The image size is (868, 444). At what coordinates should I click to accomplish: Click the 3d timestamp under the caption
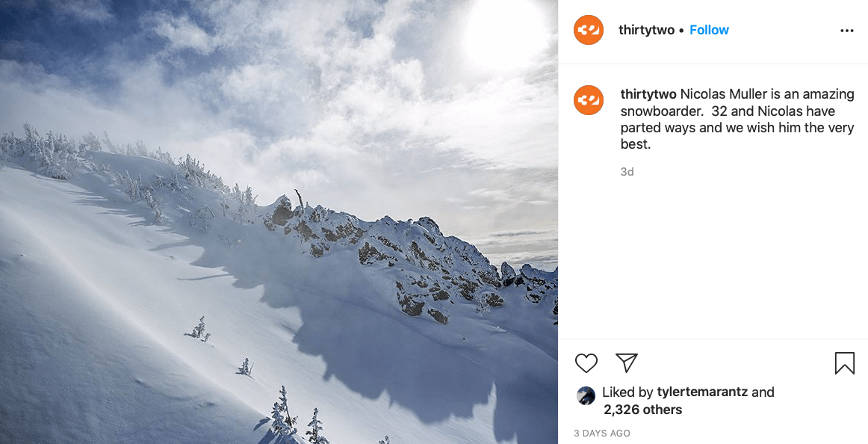627,172
